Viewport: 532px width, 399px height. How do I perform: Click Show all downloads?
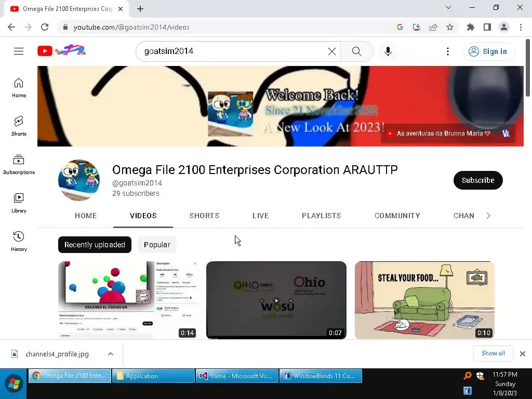(x=493, y=353)
